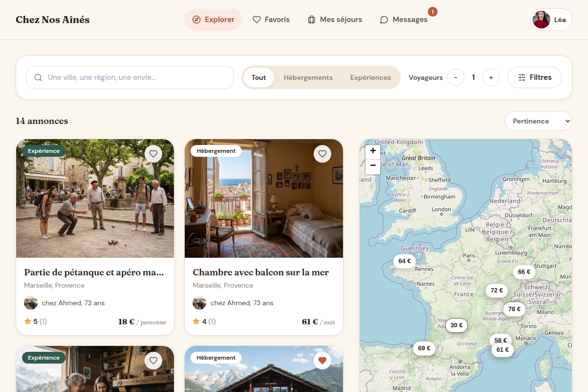Click the 5-star rating on pétanque card
This screenshot has height=392, width=588.
[35, 322]
